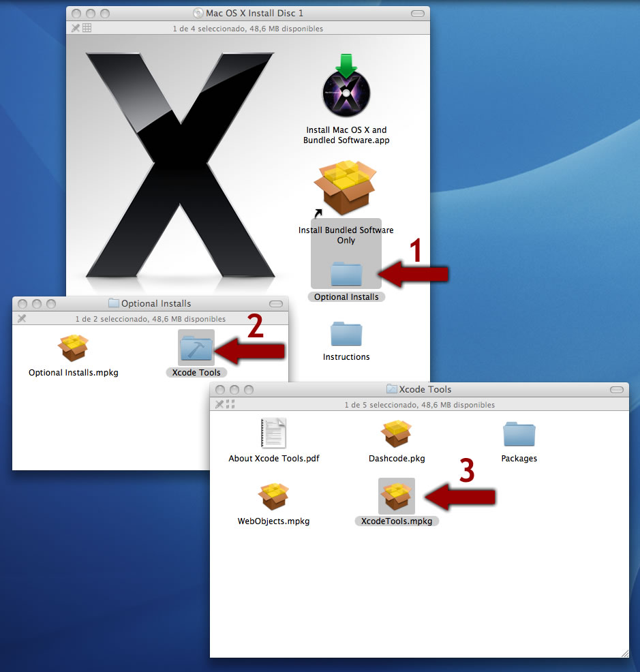Toggle toolbar pill button in Install Disc window
640x672 pixels.
(x=417, y=14)
